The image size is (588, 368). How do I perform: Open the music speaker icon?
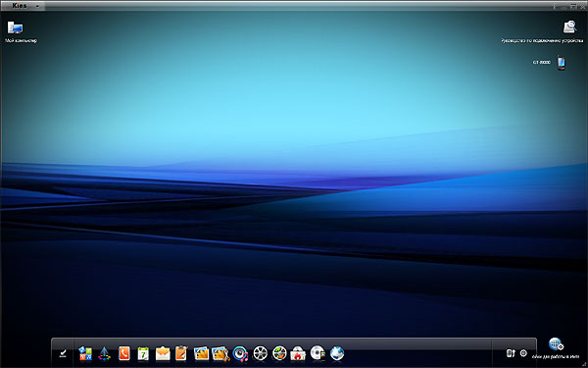240,353
